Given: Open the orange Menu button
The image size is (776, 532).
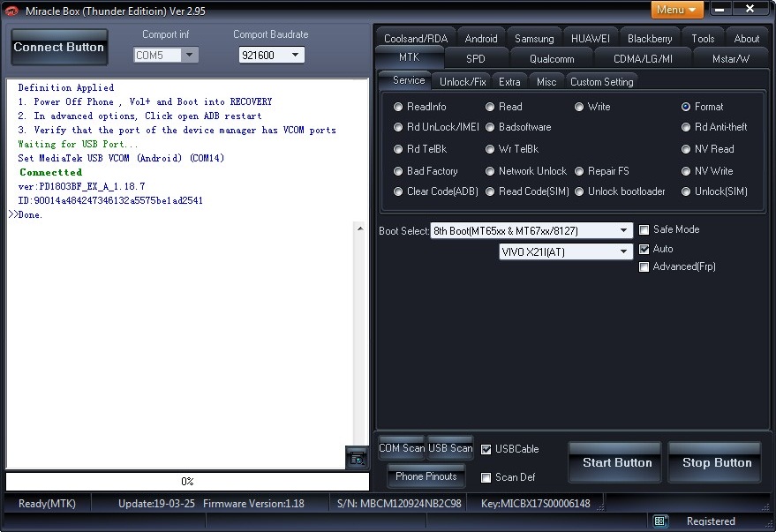Looking at the screenshot, I should pos(677,10).
